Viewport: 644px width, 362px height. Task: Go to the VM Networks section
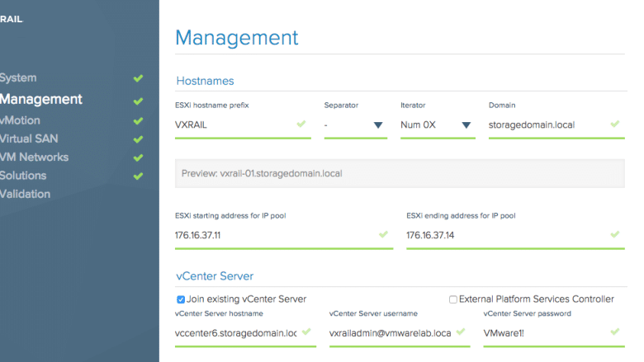pyautogui.click(x=35, y=157)
